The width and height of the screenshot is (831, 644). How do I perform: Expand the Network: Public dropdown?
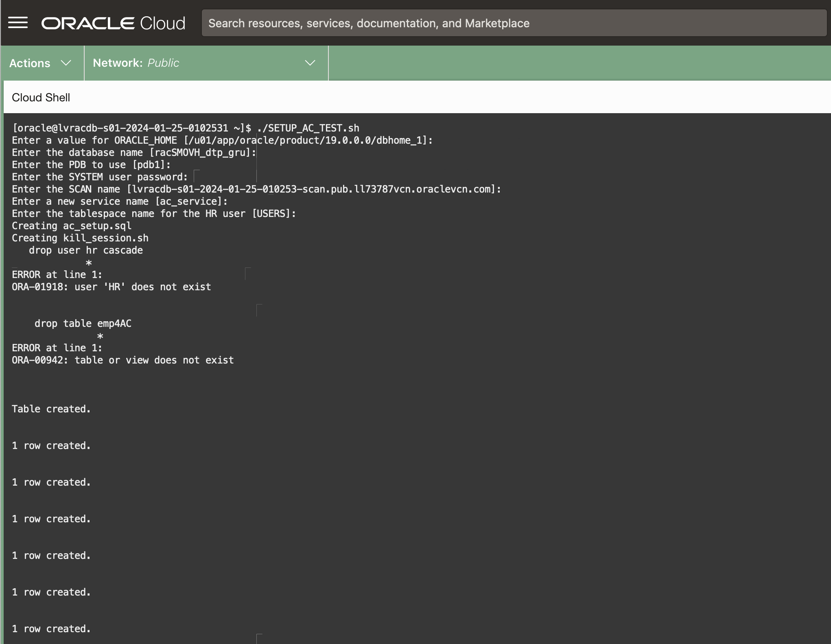[x=206, y=63]
